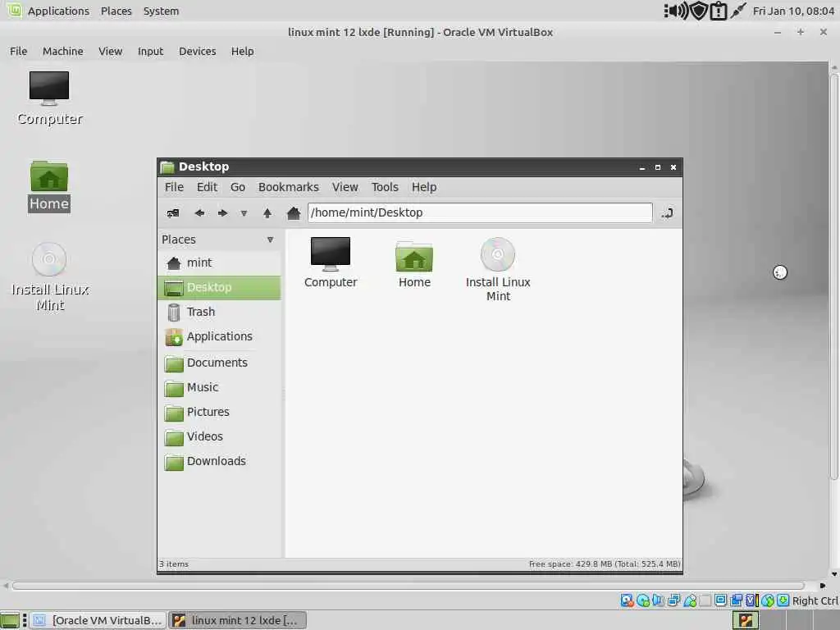The height and width of the screenshot is (630, 840).
Task: Go forward with the right arrow toolbar button
Action: 222,213
